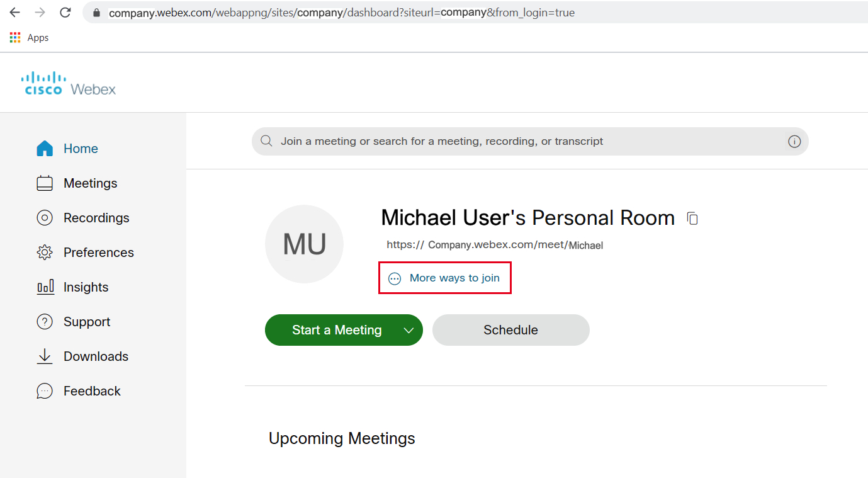Select the Home menu item
The height and width of the screenshot is (478, 868).
click(81, 148)
